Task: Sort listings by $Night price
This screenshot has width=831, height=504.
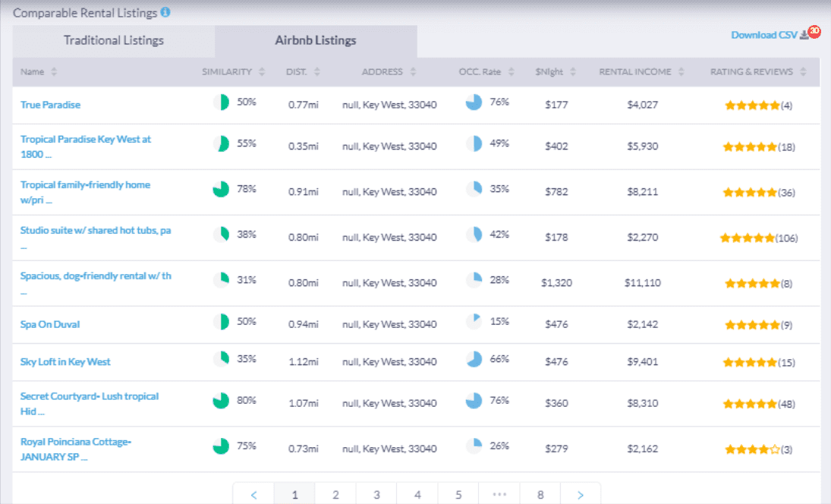Action: pos(573,72)
